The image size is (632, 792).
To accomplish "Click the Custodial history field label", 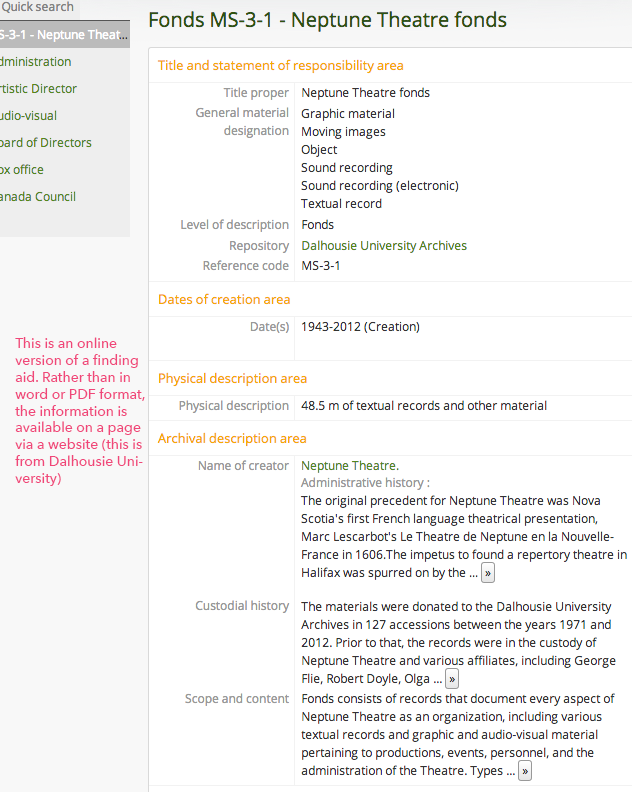I will [x=242, y=606].
